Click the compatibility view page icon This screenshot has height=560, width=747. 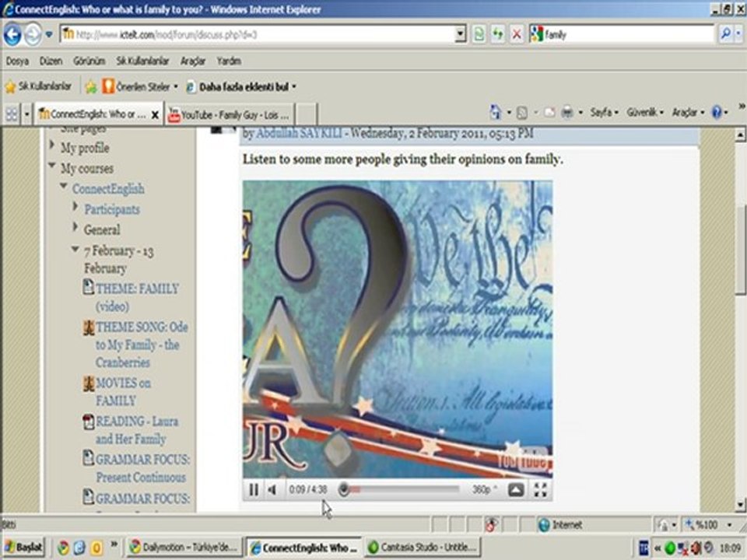[479, 34]
